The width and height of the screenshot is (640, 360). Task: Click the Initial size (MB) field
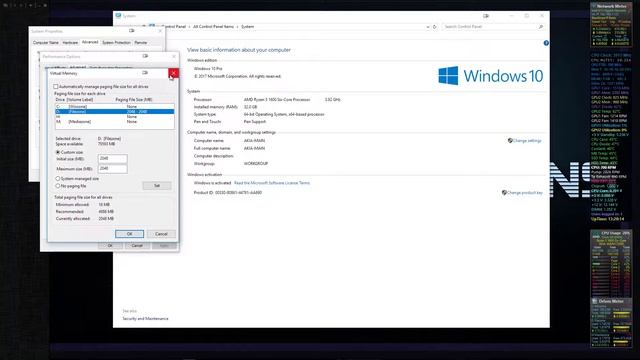click(113, 158)
